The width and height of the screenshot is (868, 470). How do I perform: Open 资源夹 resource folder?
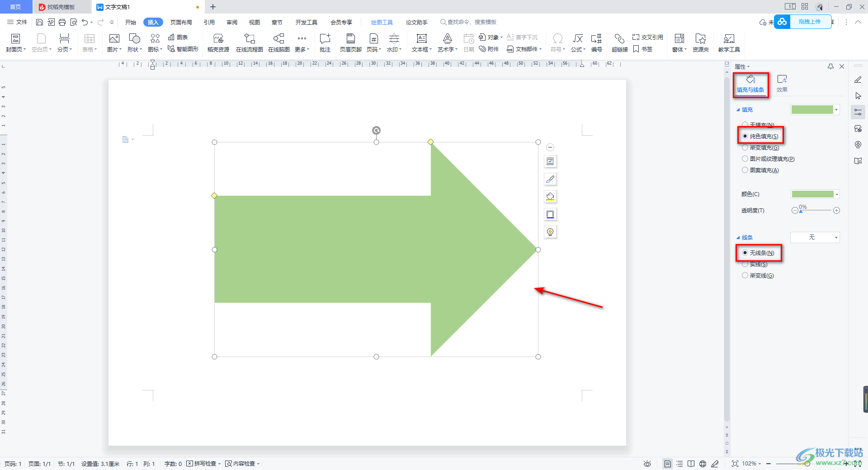click(x=701, y=43)
